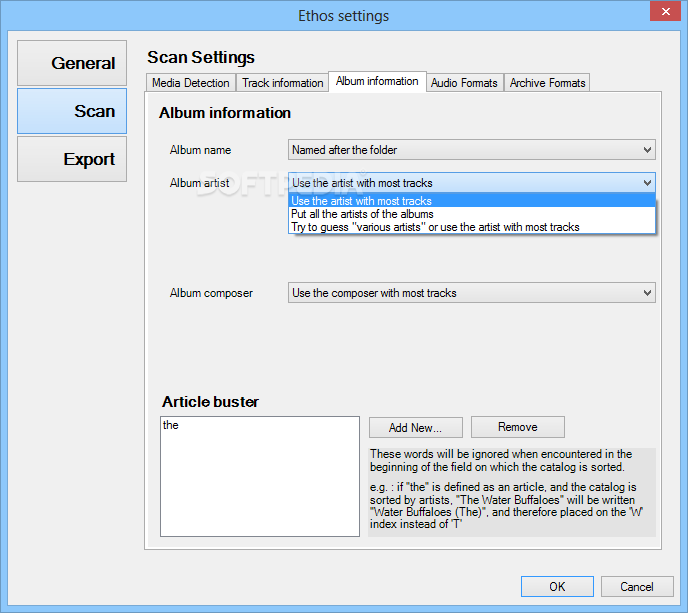
Task: Select the Album information tab
Action: (377, 82)
